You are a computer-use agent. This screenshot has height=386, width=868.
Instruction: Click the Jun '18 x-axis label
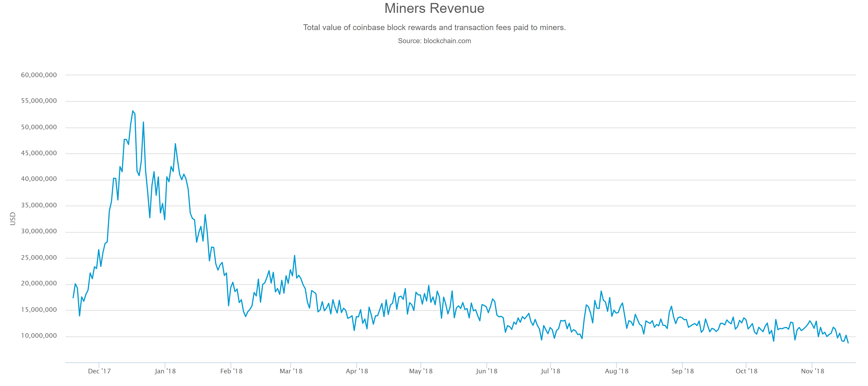click(486, 371)
